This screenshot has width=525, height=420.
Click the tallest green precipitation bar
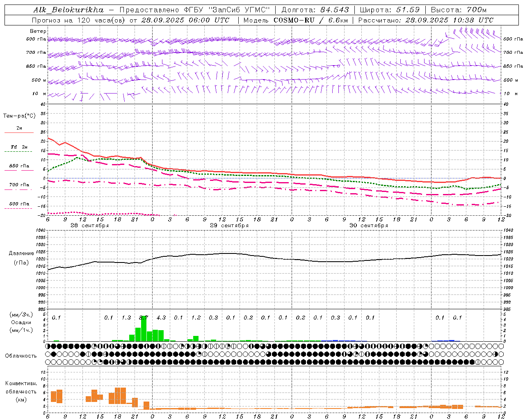click(144, 328)
